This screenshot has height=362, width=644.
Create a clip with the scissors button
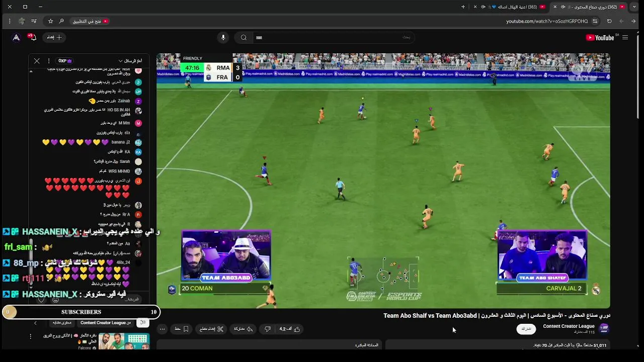[x=211, y=329]
